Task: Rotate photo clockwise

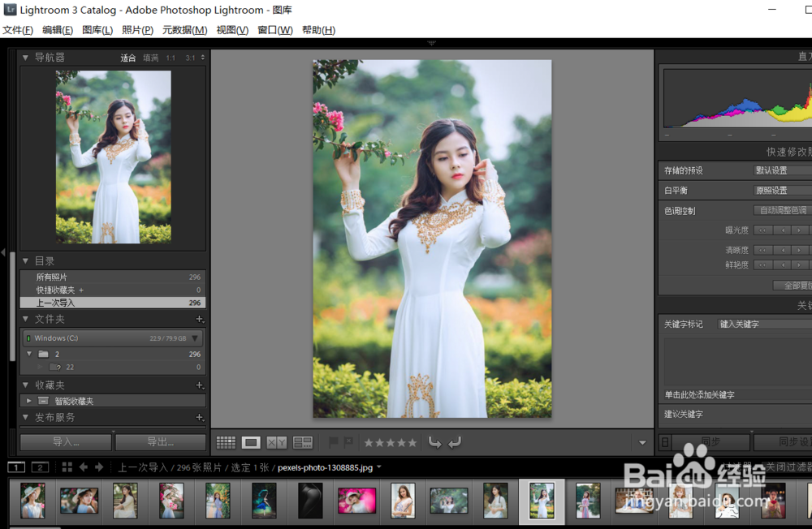Action: coord(455,442)
